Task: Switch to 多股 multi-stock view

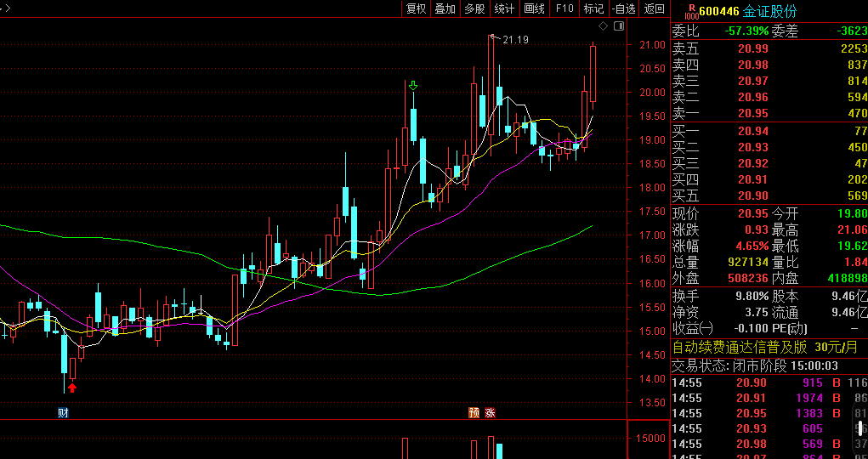Action: click(474, 8)
